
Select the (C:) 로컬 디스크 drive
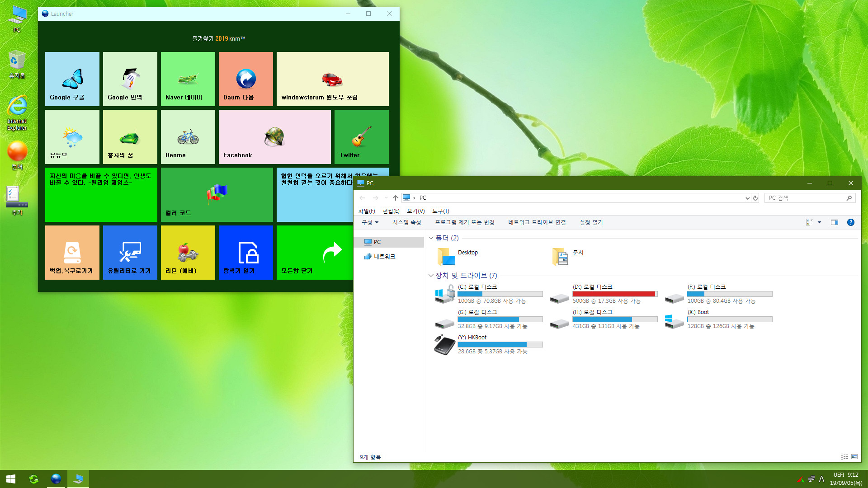[x=488, y=294]
